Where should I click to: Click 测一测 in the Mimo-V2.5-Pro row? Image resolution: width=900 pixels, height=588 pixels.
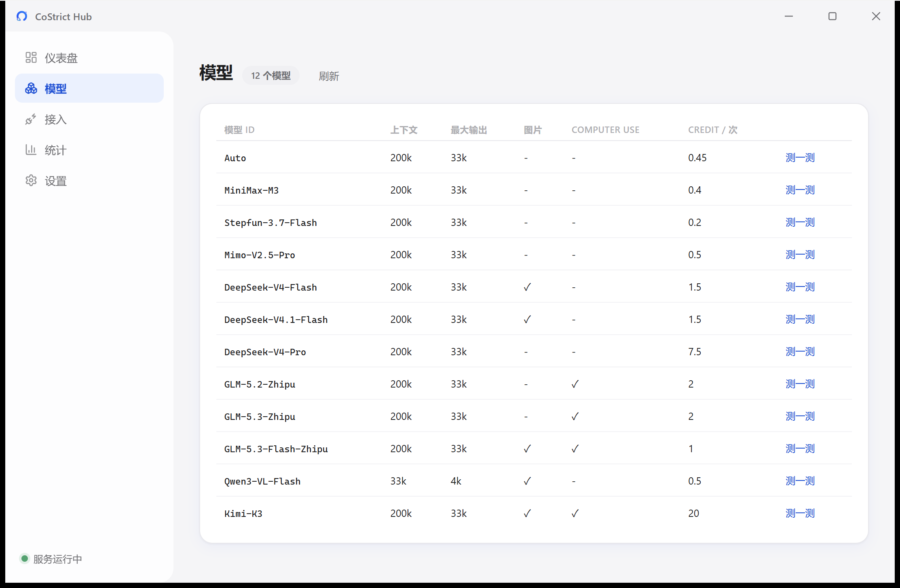(800, 255)
